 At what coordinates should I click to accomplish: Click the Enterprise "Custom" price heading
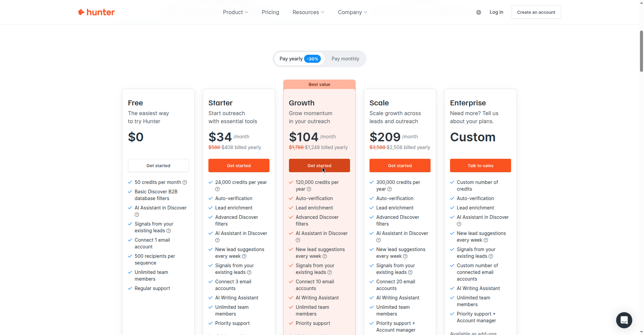pos(473,137)
